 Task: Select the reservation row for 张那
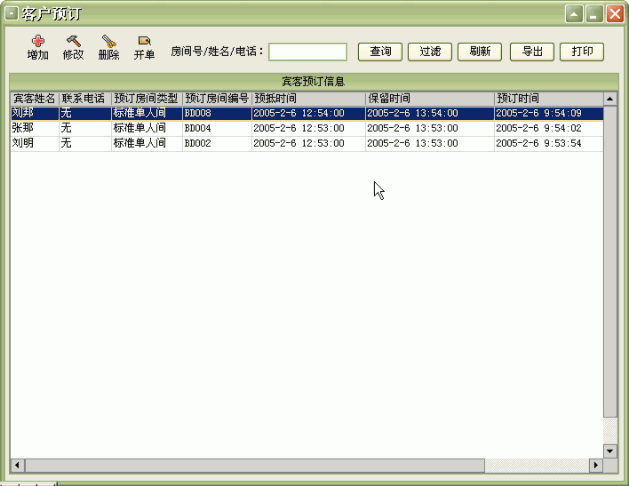pos(200,129)
